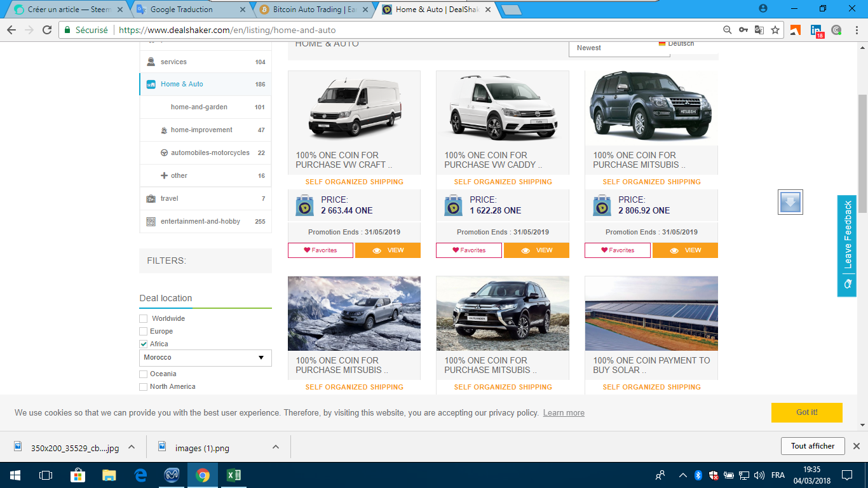Bookmark this page with the star icon

click(775, 30)
